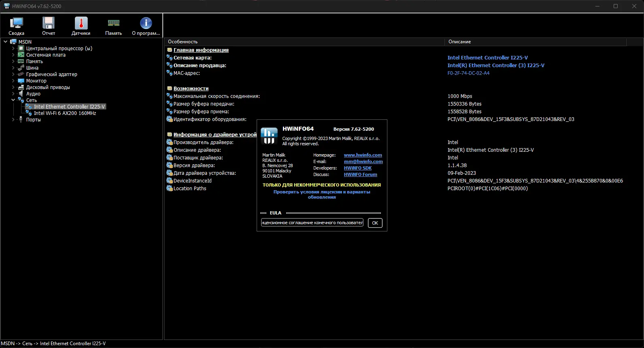Click the Возможности section icon
Viewport: 644px width, 348px height.
coord(170,88)
